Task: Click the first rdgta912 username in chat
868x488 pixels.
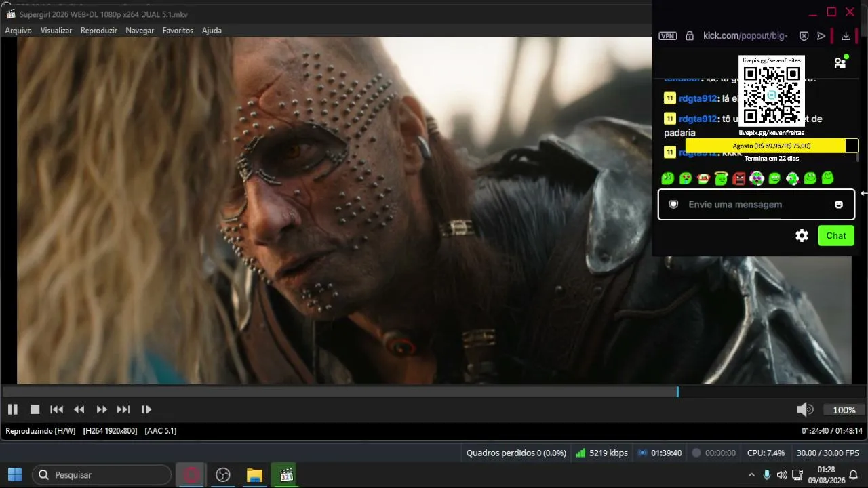Action: [698, 98]
